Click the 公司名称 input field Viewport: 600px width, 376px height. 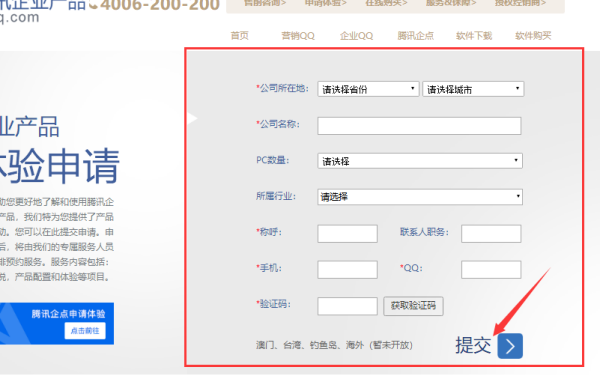click(419, 126)
